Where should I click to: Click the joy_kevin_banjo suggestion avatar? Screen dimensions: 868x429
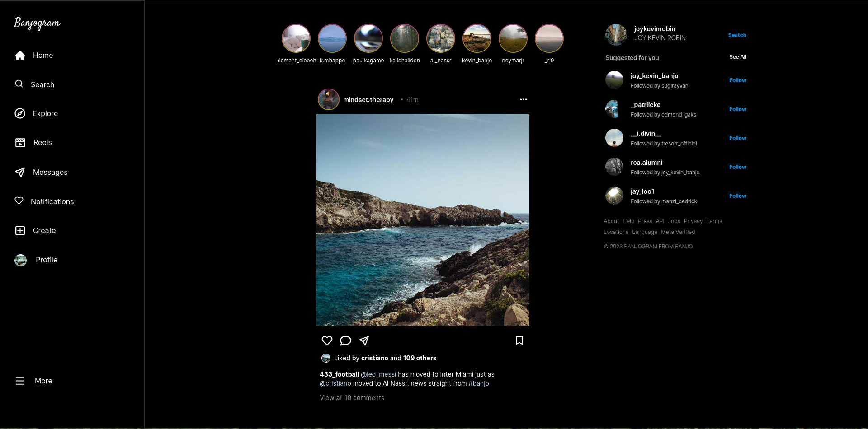tap(614, 80)
